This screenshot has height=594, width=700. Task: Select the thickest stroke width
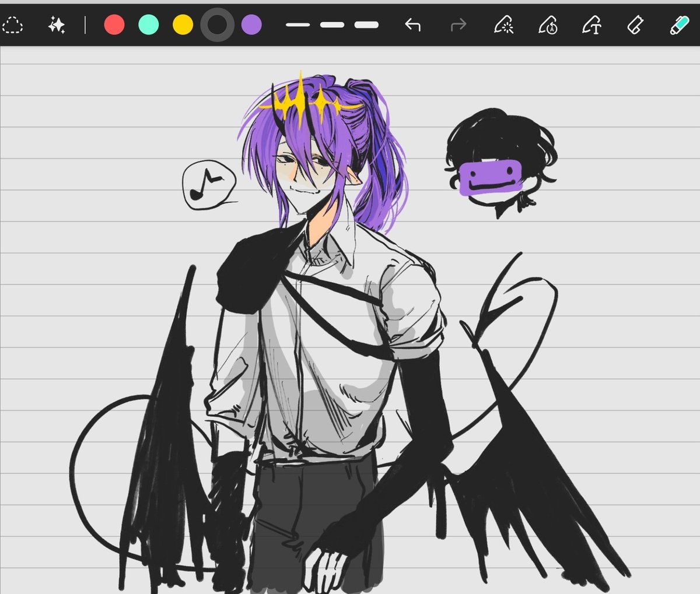tap(366, 25)
